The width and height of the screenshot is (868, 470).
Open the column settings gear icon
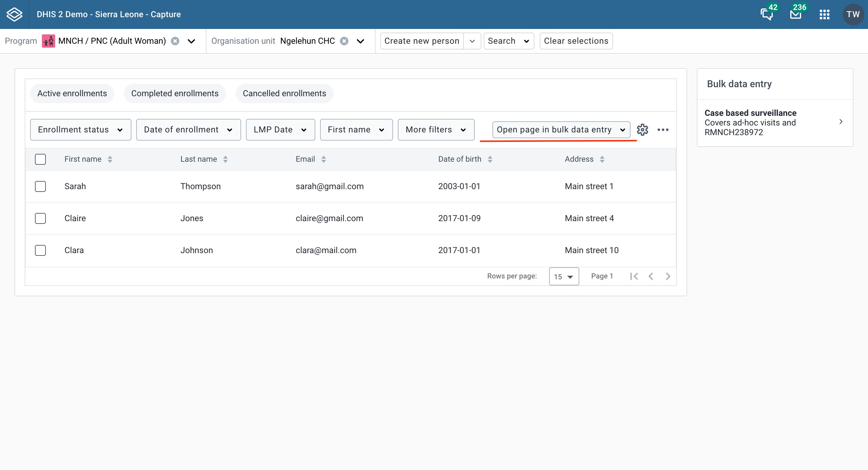[x=643, y=129]
